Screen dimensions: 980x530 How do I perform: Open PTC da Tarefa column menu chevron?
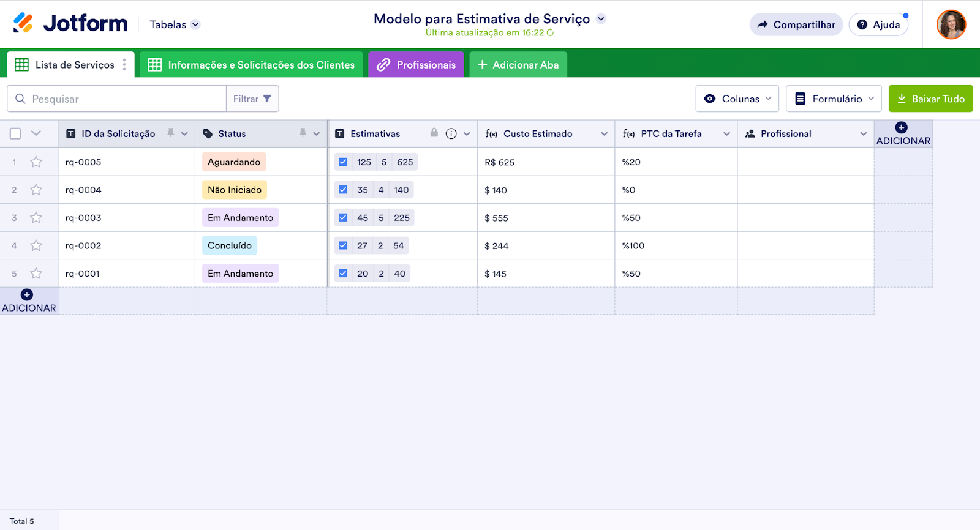[x=726, y=133]
